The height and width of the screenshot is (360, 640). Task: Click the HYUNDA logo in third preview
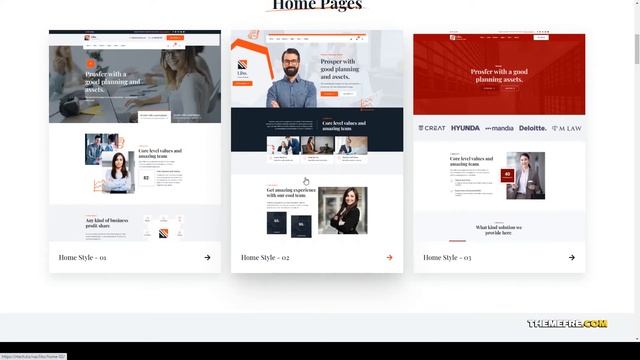[465, 128]
